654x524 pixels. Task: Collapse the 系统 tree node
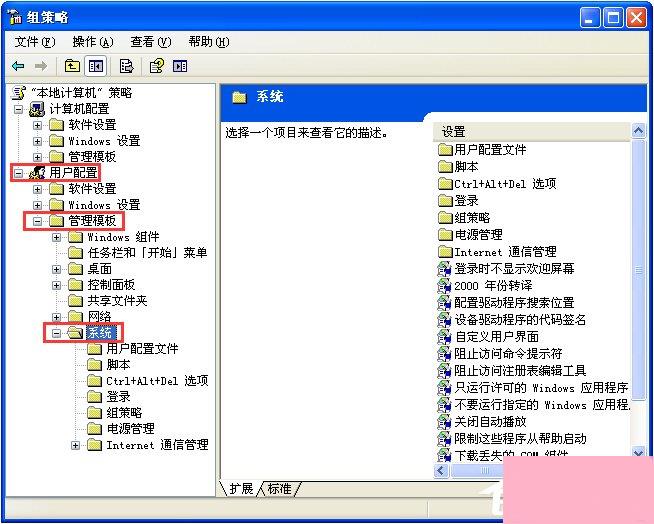click(x=57, y=333)
